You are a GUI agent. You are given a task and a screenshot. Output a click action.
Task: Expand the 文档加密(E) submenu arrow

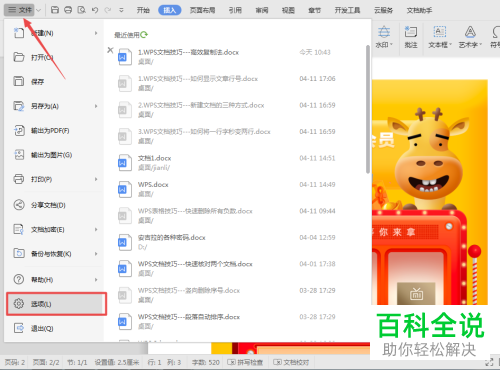click(x=96, y=229)
